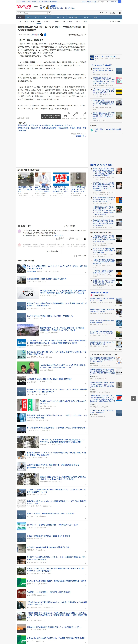Image resolution: width=138 pixels, height=644 pixels.
Task: Open ranking item 1 ジーン・ハックマン article
Action: 104,71
